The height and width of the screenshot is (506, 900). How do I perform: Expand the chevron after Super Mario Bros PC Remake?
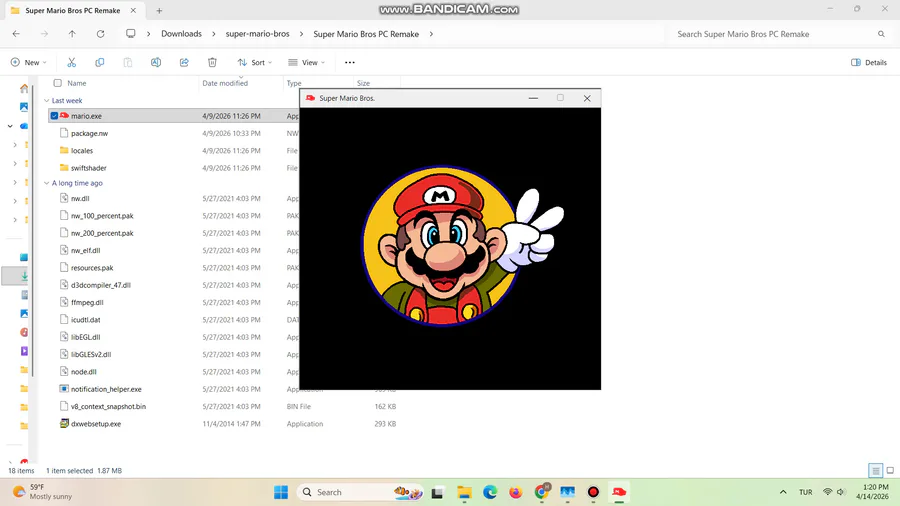431,34
